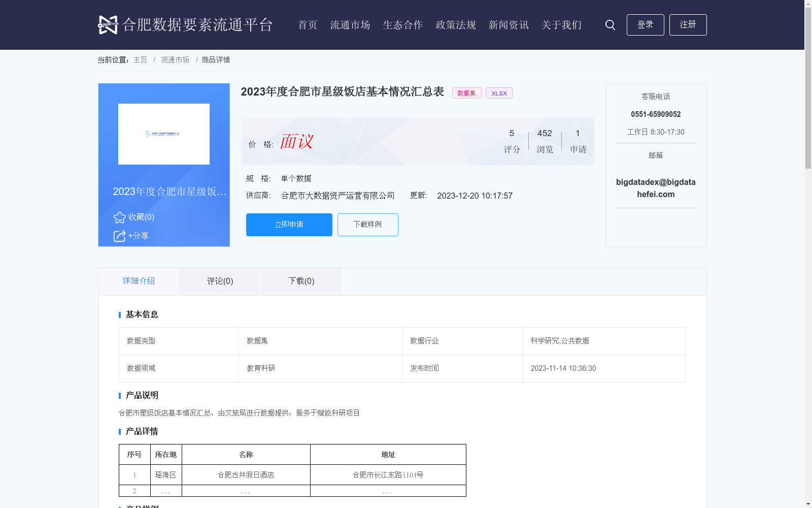The image size is (812, 508).
Task: Click the +分享 label
Action: tap(138, 236)
